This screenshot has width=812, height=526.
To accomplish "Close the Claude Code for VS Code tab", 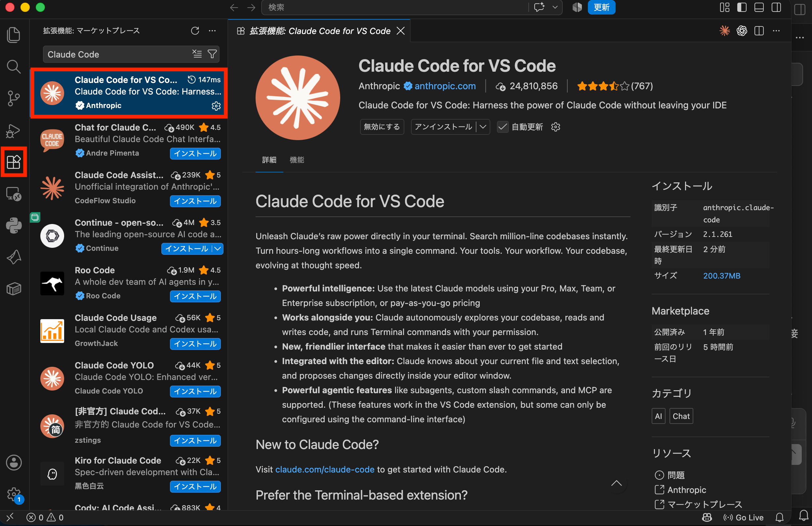I will coord(400,31).
